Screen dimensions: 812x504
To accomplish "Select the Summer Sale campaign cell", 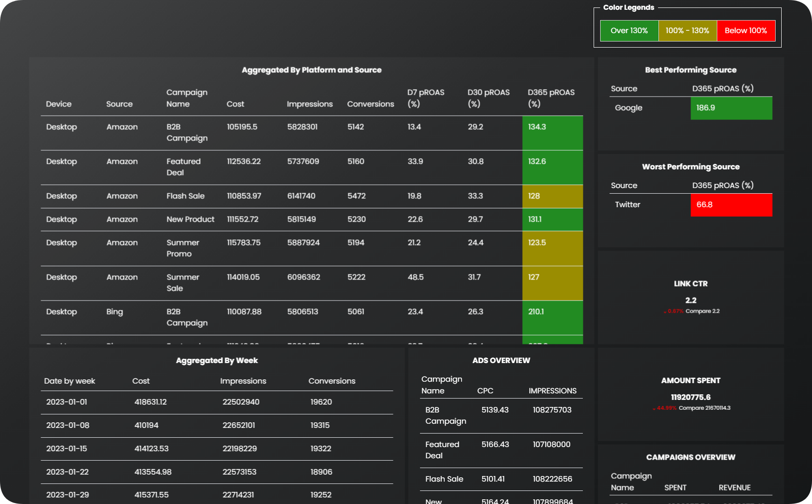I will pyautogui.click(x=183, y=283).
